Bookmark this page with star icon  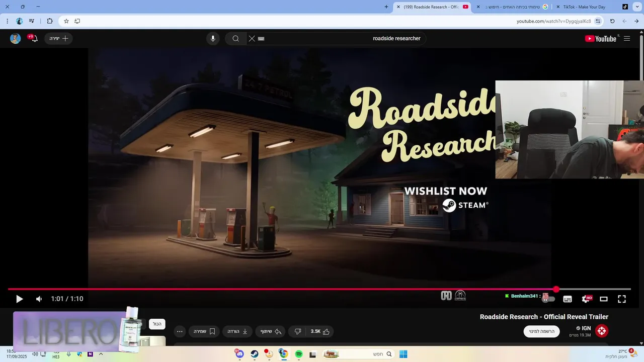tap(66, 21)
